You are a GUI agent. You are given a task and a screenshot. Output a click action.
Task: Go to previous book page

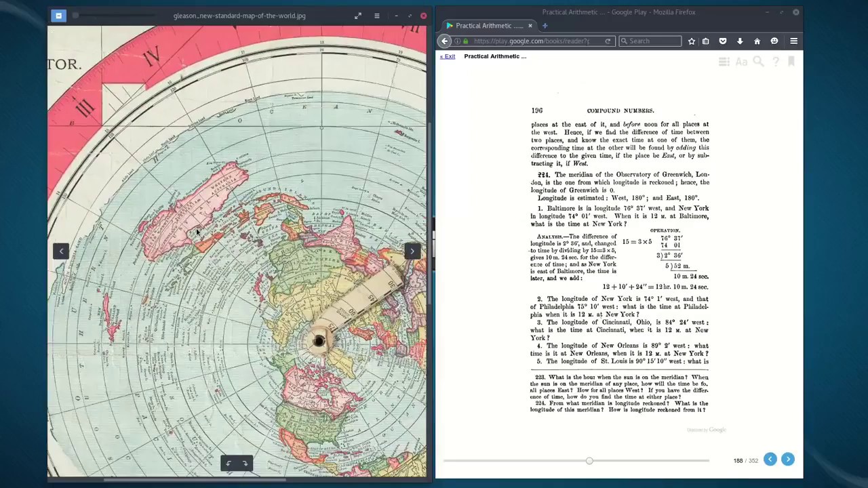coord(770,460)
